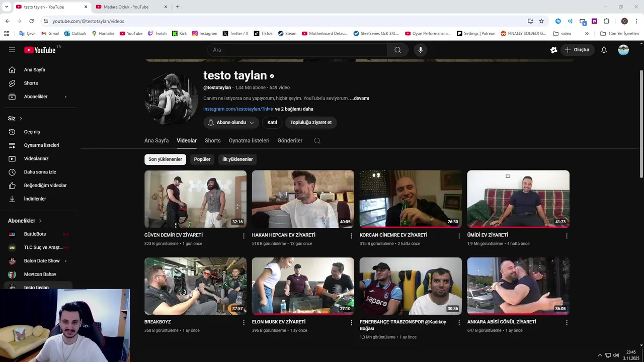The width and height of the screenshot is (644, 362).
Task: Open the account avatar menu
Action: [623, 50]
